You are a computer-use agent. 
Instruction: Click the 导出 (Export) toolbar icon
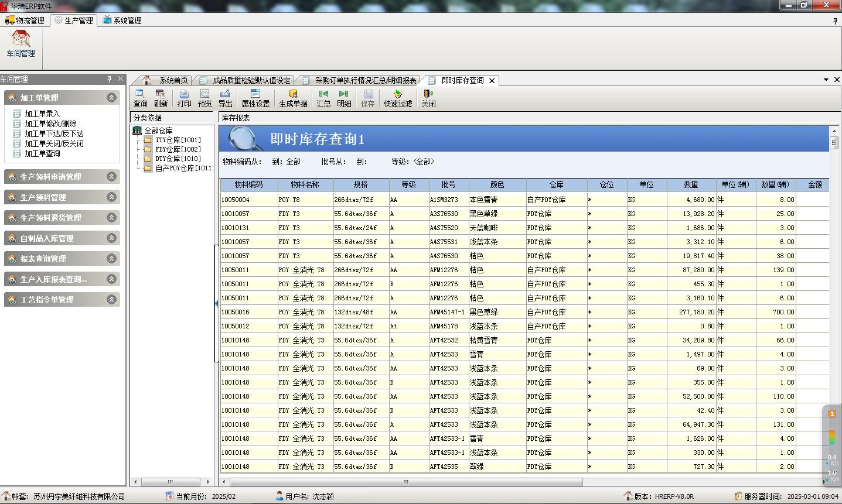[x=225, y=98]
